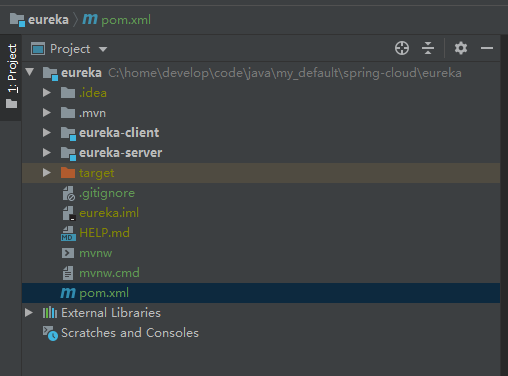Click the .idea folder icon
508x376 pixels.
[x=68, y=93]
